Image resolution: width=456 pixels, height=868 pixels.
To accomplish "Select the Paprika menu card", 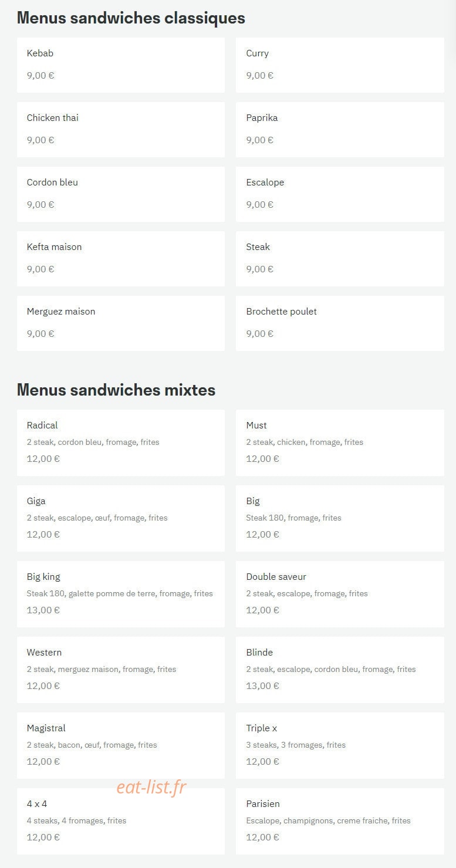I will coord(340,130).
